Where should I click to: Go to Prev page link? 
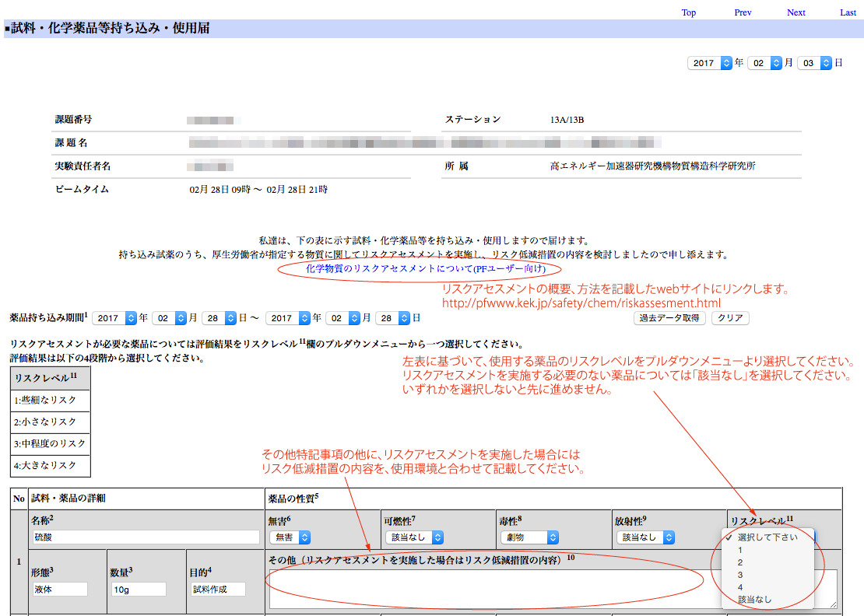[x=743, y=12]
